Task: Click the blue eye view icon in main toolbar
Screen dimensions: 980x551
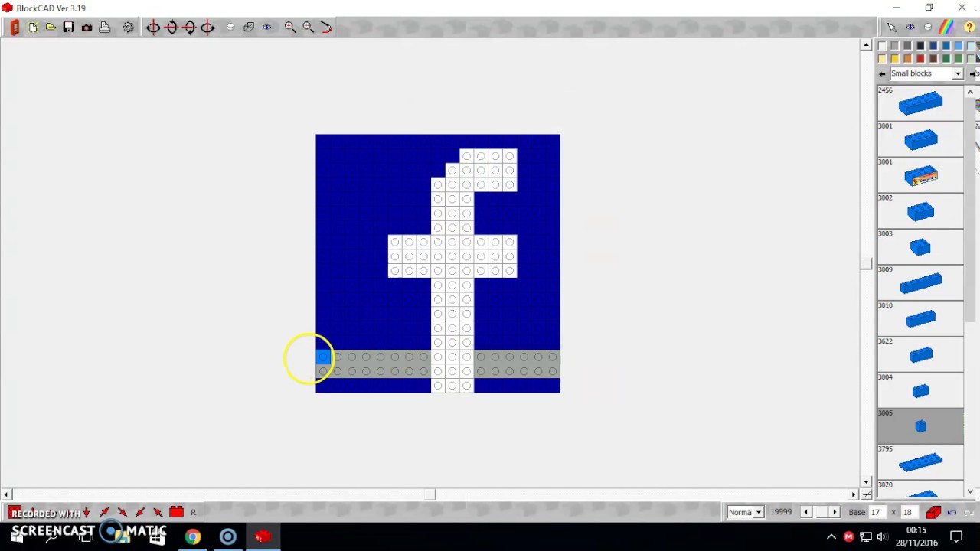Action: [x=267, y=28]
